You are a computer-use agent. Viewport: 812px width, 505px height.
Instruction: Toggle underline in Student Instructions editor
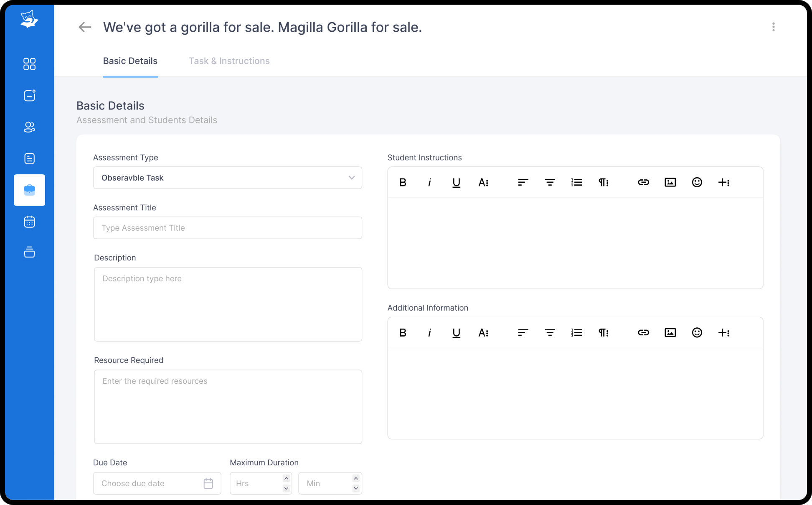click(x=456, y=182)
